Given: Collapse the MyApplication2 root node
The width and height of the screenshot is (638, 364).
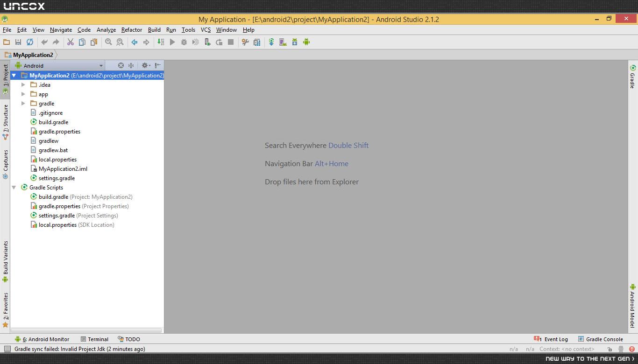Looking at the screenshot, I should click(14, 75).
